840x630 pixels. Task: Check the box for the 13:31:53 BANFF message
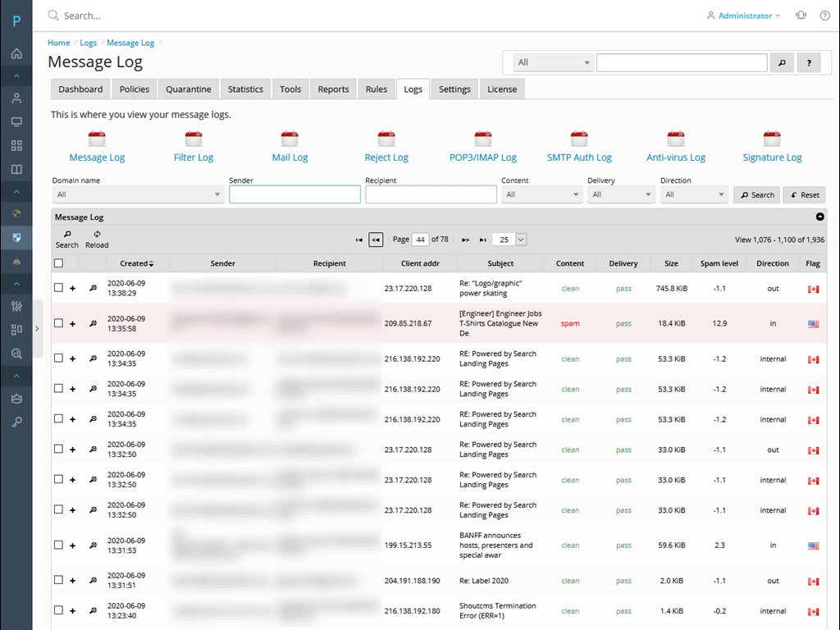[x=58, y=545]
